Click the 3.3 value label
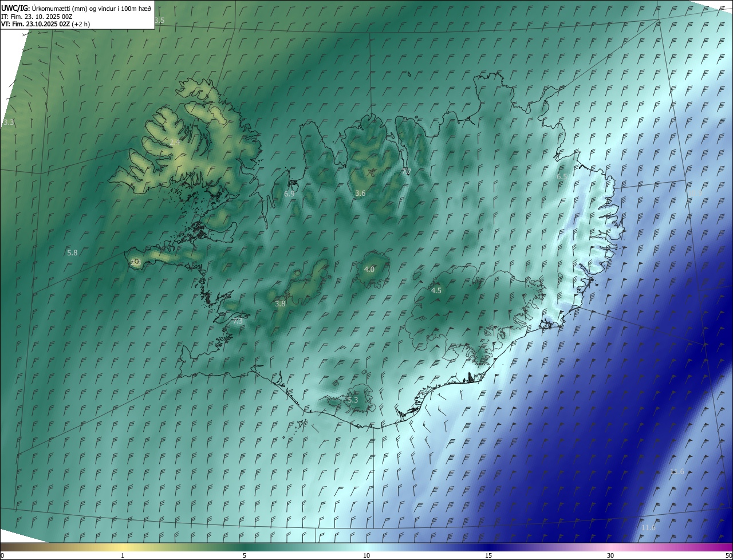733x560 pixels. pyautogui.click(x=8, y=122)
